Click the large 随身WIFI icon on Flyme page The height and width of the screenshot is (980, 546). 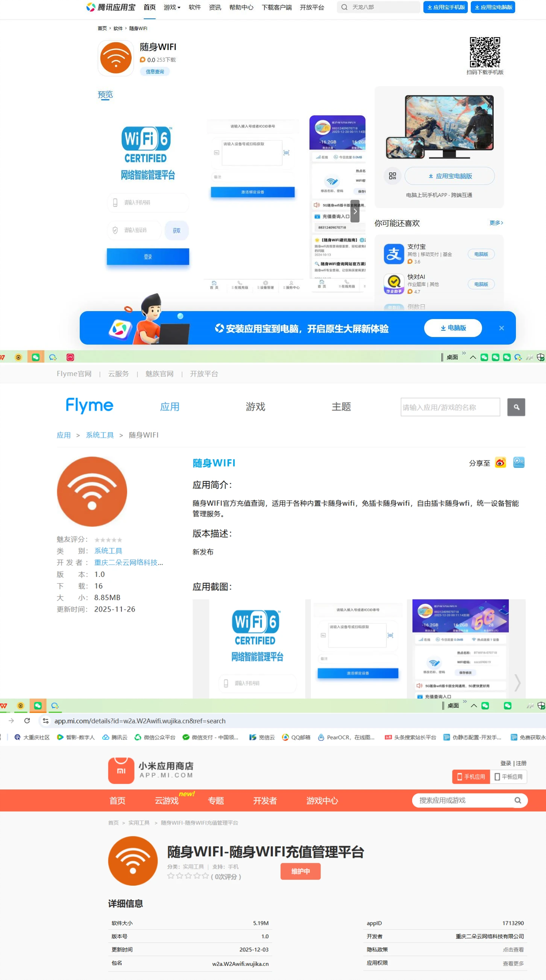(x=92, y=492)
